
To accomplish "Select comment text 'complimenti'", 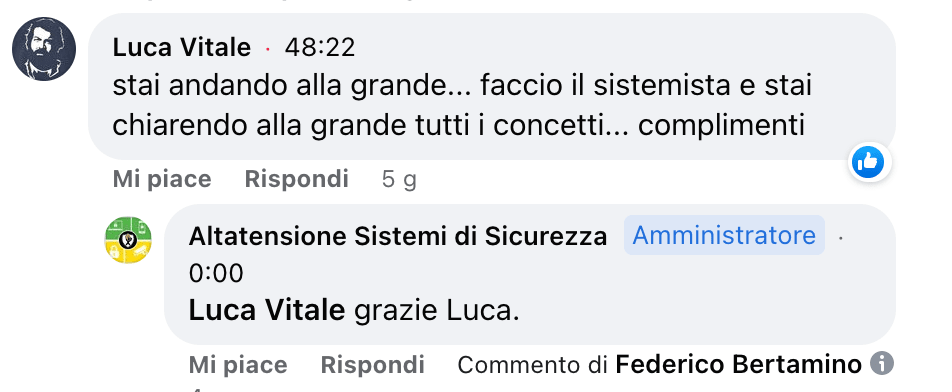I will 721,126.
